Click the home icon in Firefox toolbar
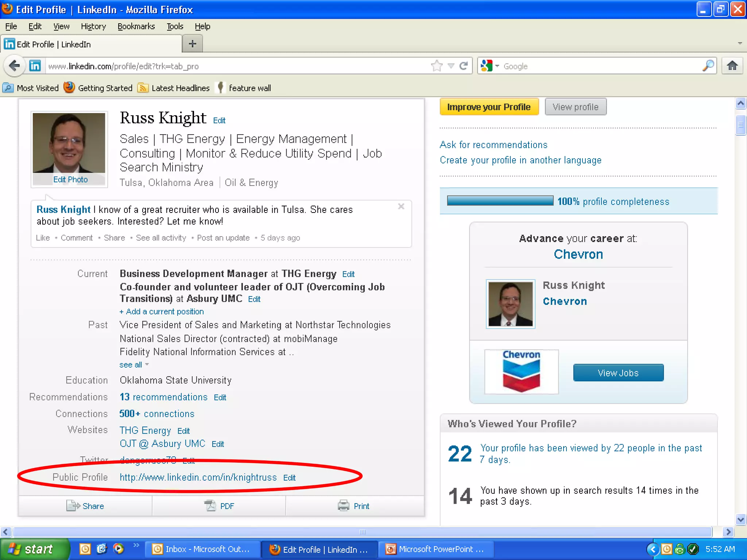 (732, 66)
